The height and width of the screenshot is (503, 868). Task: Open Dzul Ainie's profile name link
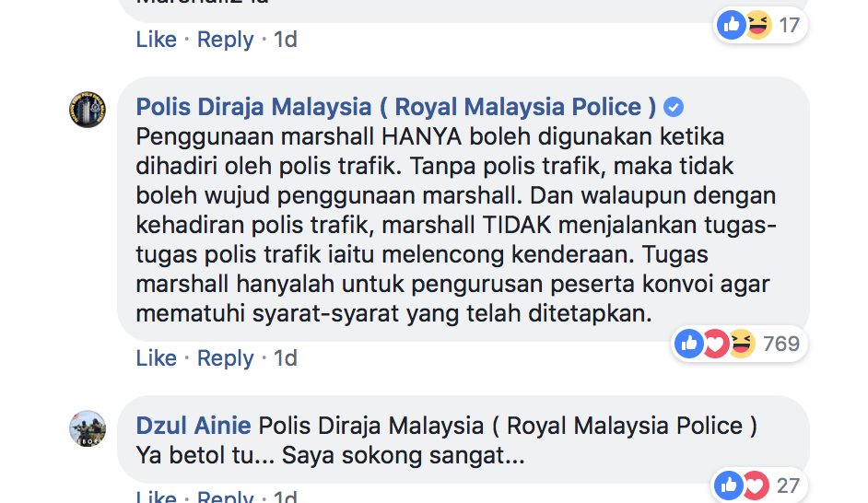pos(194,426)
